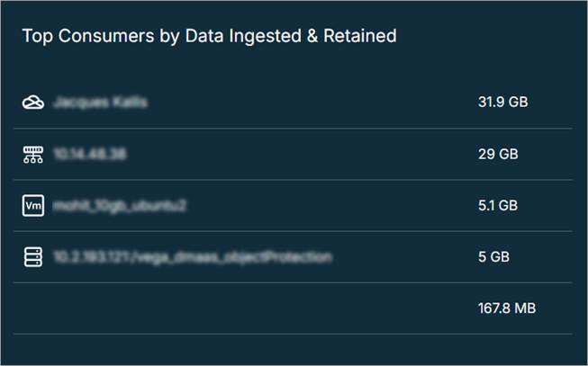Select the mohit_10gb_ubuntu2 consumer name
The width and height of the screenshot is (588, 366).
click(x=119, y=205)
